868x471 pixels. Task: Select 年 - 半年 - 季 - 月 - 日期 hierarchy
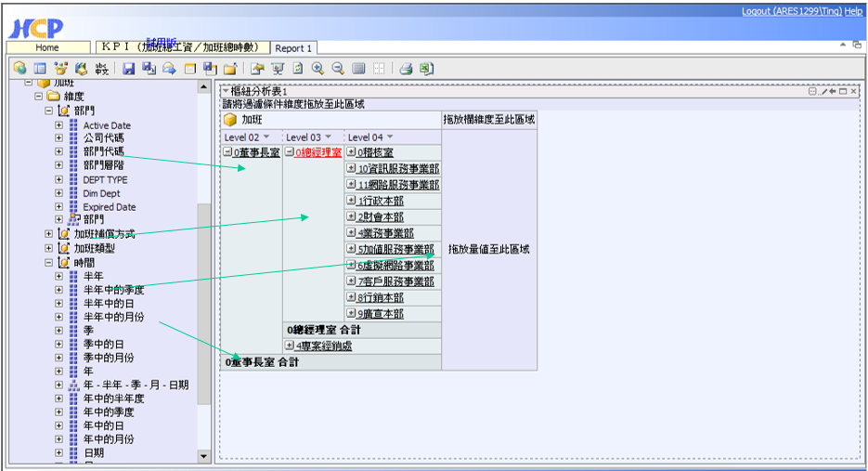[x=136, y=386]
